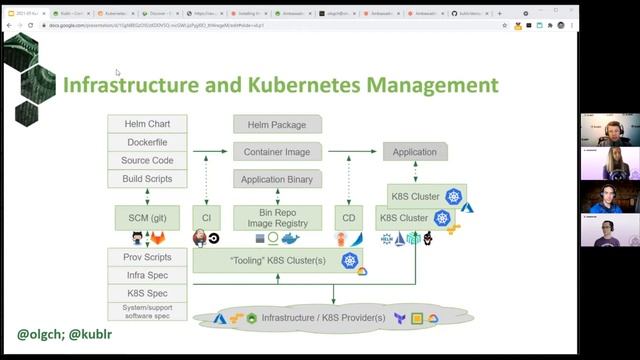Click yellow square logo in Infrastructure provider cloud
The image size is (640, 360).
[x=417, y=318]
